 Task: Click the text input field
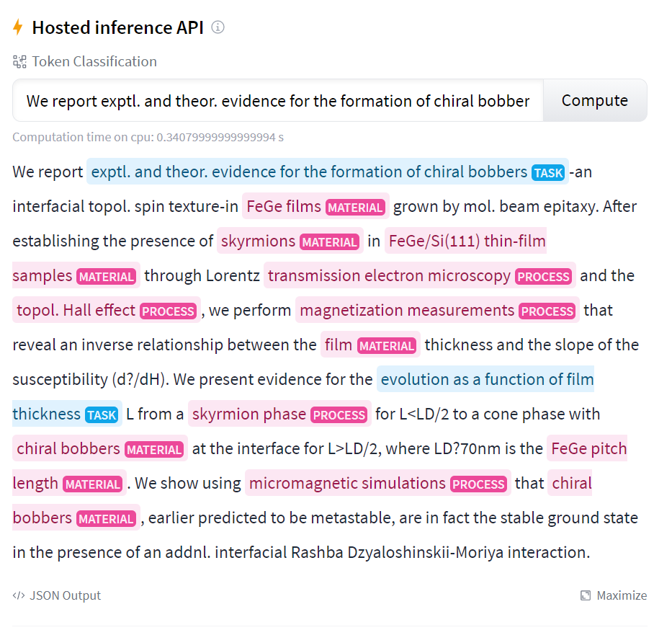click(x=277, y=101)
